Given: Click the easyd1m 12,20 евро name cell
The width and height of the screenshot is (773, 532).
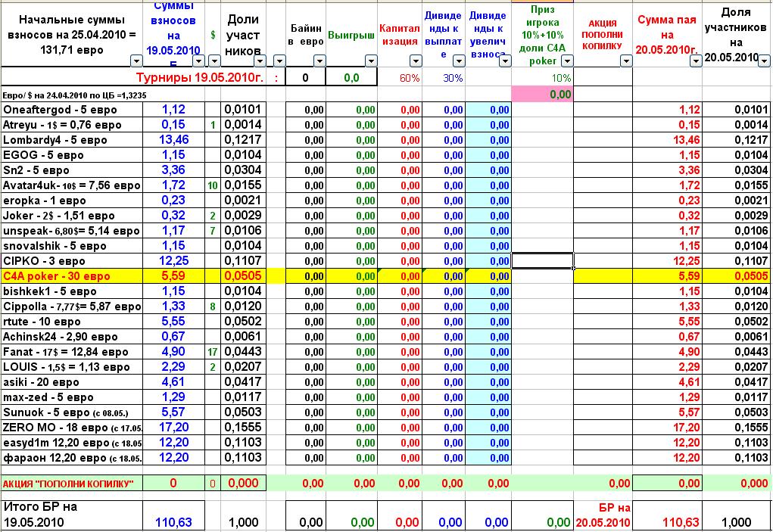Looking at the screenshot, I should tap(72, 443).
